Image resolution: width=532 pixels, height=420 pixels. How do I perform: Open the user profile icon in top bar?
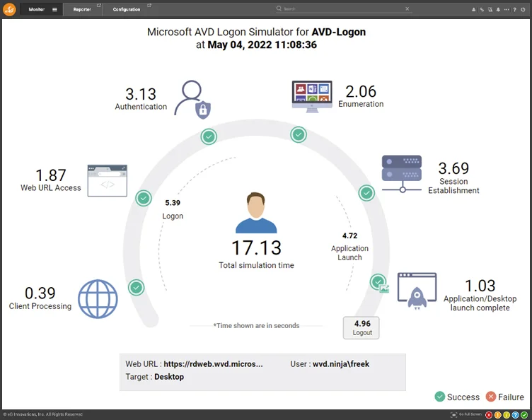pos(474,10)
